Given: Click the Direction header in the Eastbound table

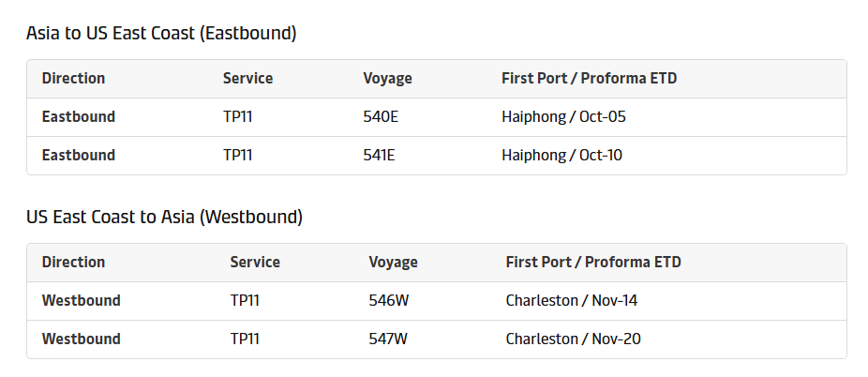Looking at the screenshot, I should 74,79.
